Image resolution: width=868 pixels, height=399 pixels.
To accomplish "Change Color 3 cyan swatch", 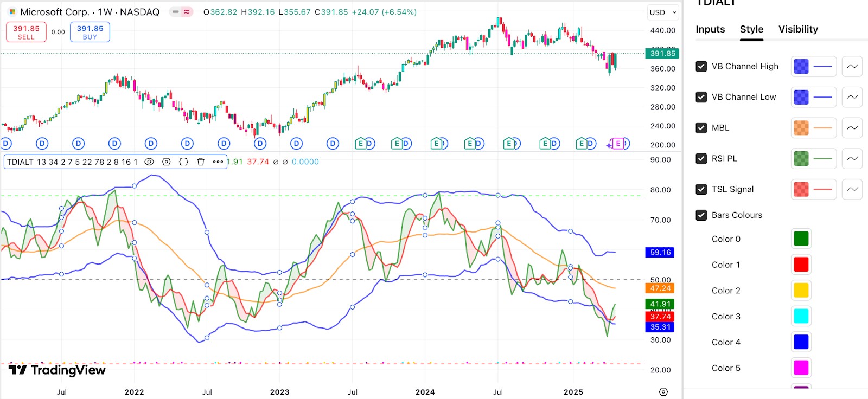I will [x=801, y=316].
